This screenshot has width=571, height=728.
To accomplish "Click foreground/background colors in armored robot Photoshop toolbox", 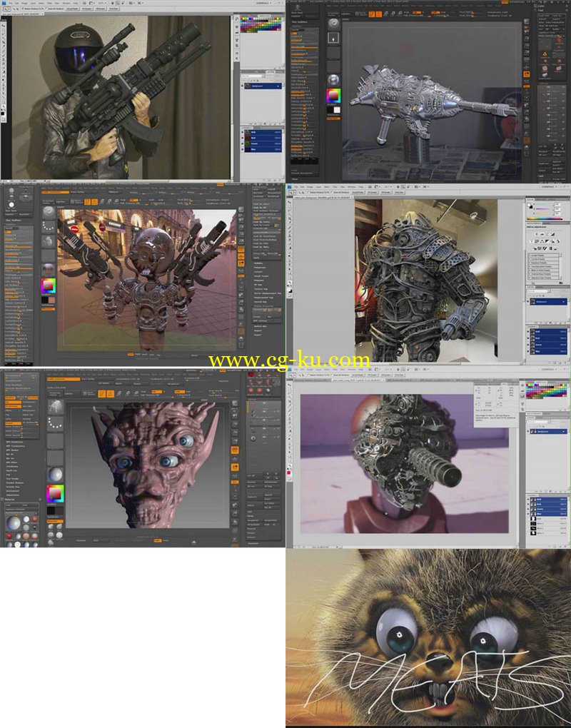I will 289,290.
